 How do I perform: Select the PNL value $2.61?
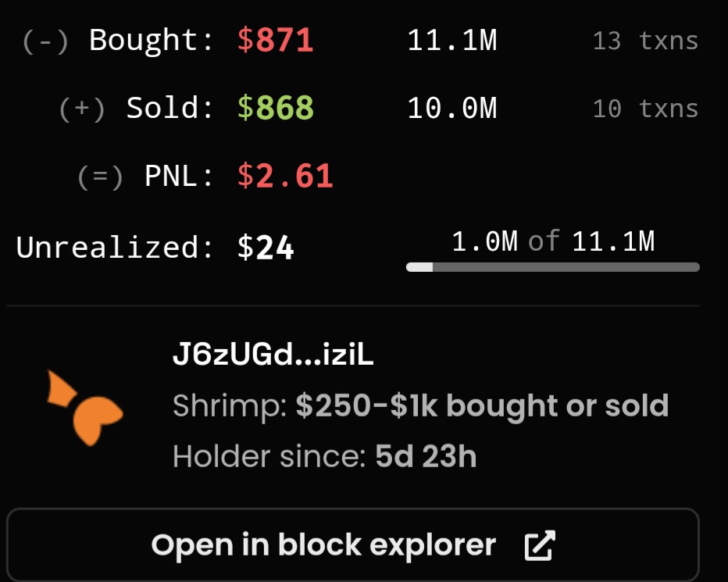(x=285, y=176)
